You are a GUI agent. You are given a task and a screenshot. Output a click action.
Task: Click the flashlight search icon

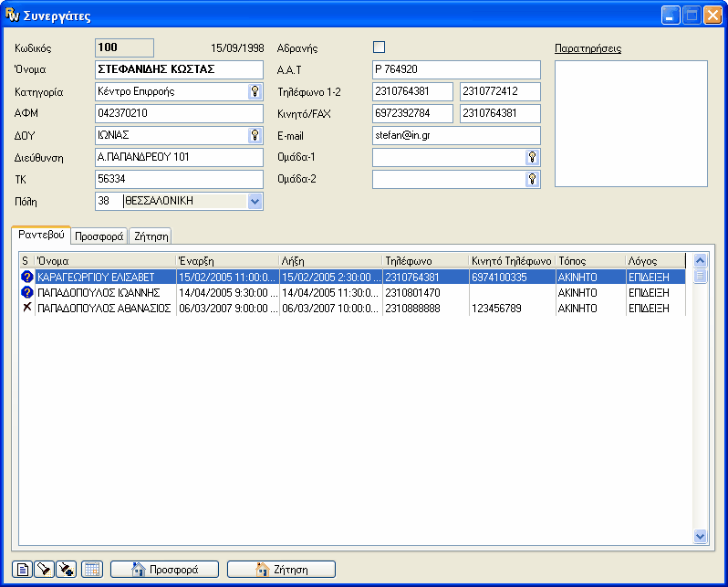[x=44, y=569]
